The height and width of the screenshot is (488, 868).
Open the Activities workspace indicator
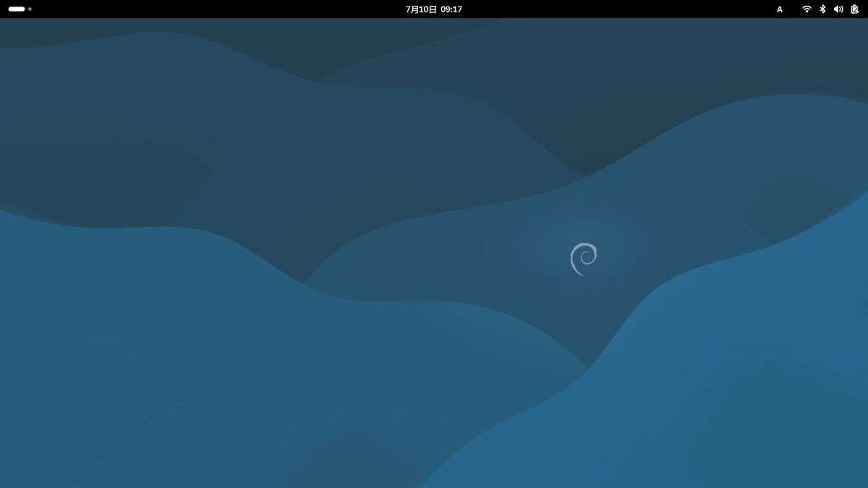click(20, 9)
